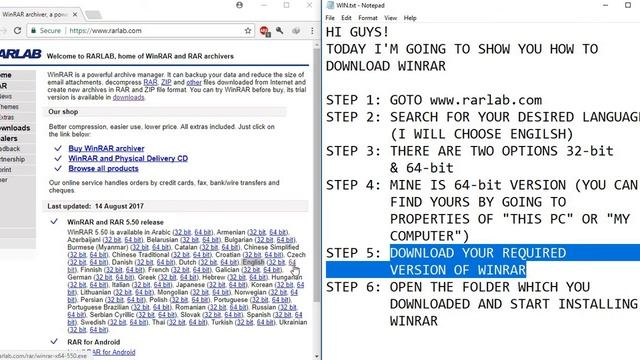Open the Downloads sidebar item

click(15, 128)
